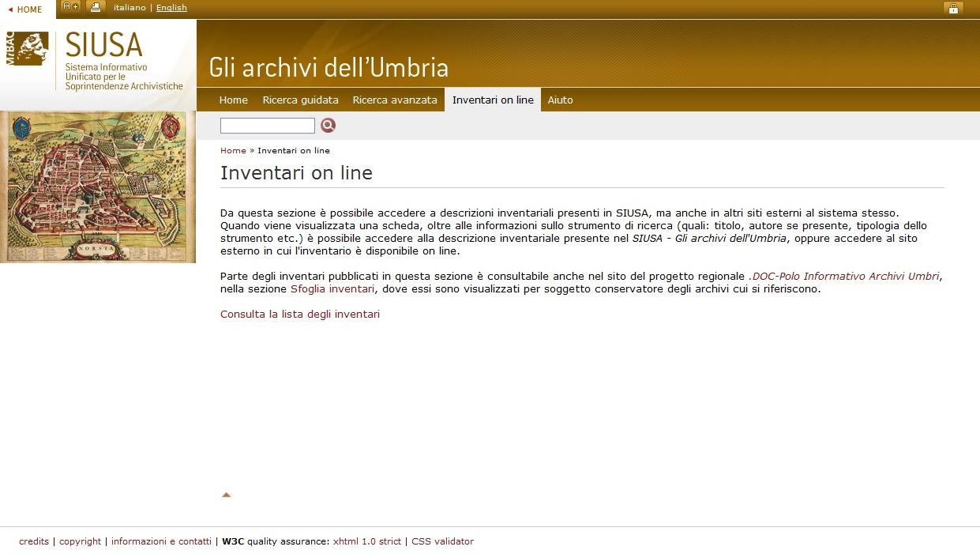The image size is (980, 554).
Task: Open the Aiuto tab
Action: coord(560,100)
